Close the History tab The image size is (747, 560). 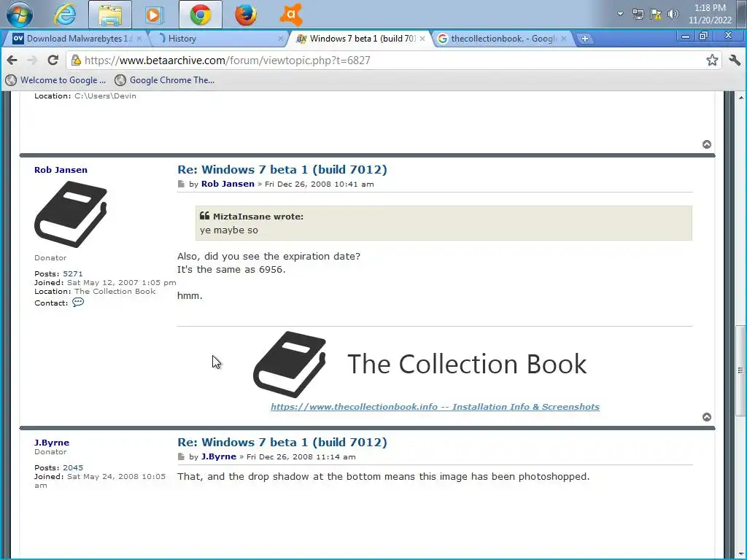coord(281,39)
